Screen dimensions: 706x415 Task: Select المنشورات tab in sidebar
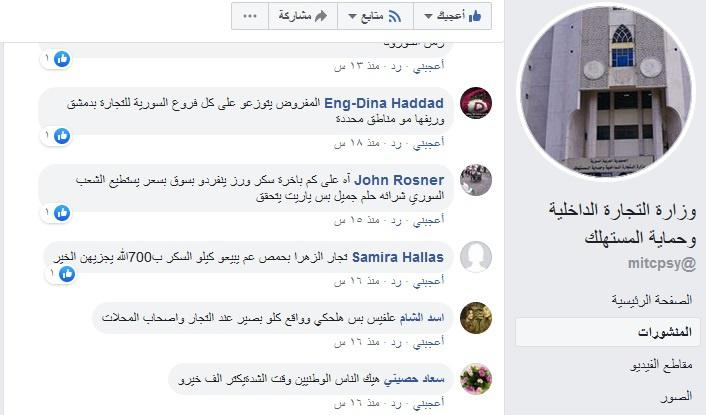608,332
